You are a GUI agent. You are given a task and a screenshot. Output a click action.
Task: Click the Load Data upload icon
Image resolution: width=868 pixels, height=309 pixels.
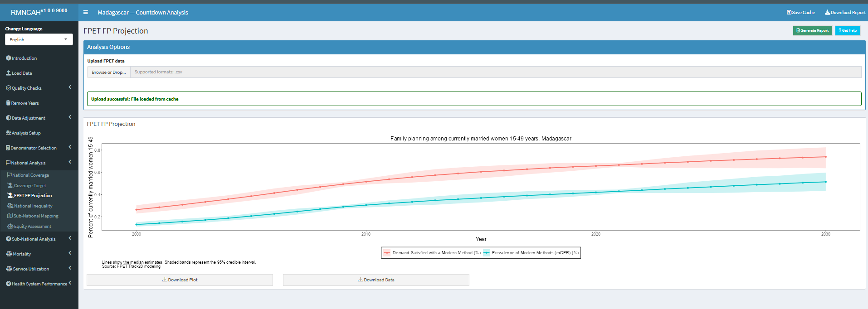click(8, 73)
